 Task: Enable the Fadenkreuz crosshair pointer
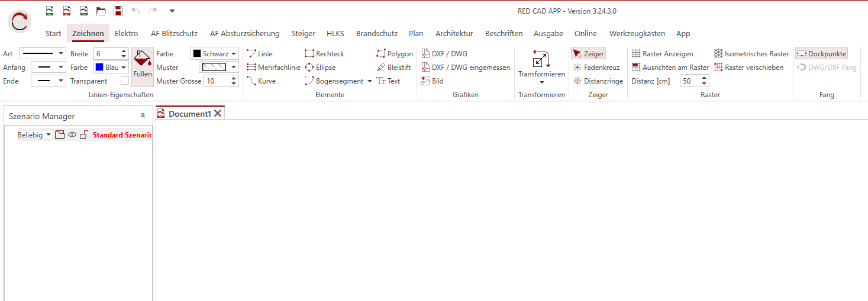596,68
